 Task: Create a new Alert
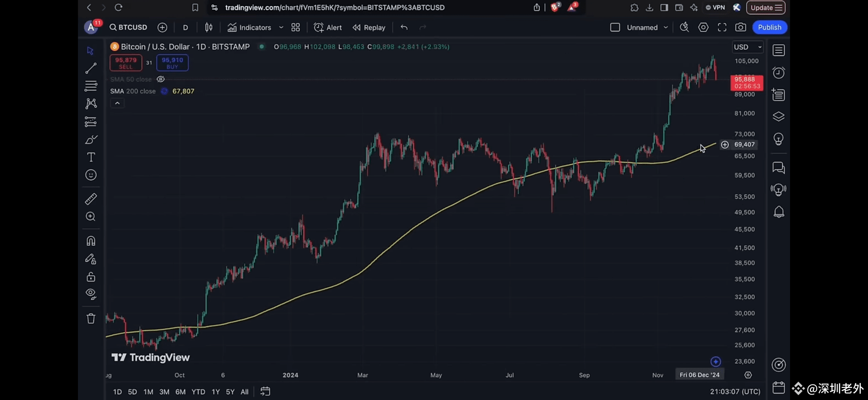click(328, 28)
